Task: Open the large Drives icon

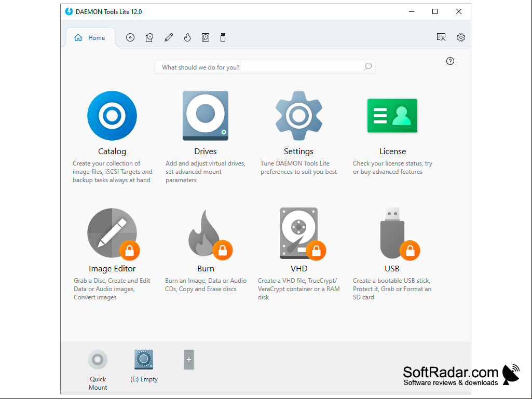Action: click(x=206, y=116)
